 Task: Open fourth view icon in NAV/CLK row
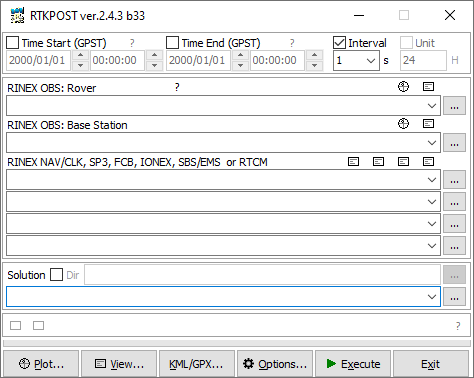pyautogui.click(x=428, y=162)
